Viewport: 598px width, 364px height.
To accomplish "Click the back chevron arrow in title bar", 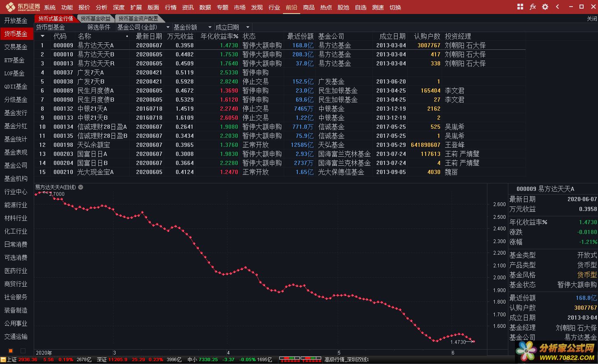I will 557,7.
